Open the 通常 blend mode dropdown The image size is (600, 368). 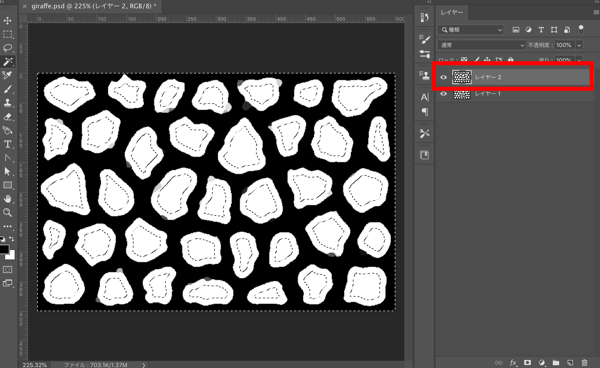pos(482,45)
